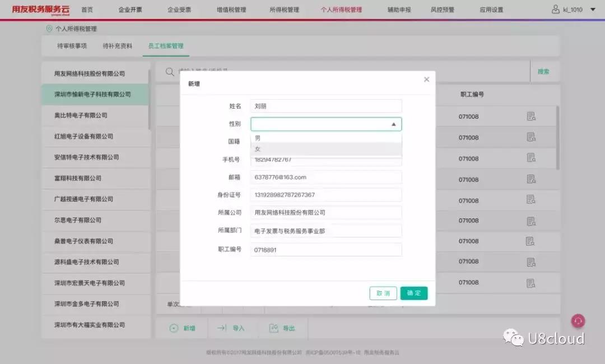This screenshot has height=364, width=605.
Task: Open the 个人所得税管理 menu
Action: point(342,10)
